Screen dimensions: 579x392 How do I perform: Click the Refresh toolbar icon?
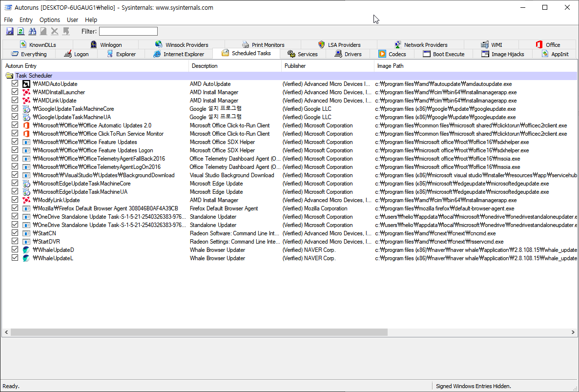(x=21, y=31)
